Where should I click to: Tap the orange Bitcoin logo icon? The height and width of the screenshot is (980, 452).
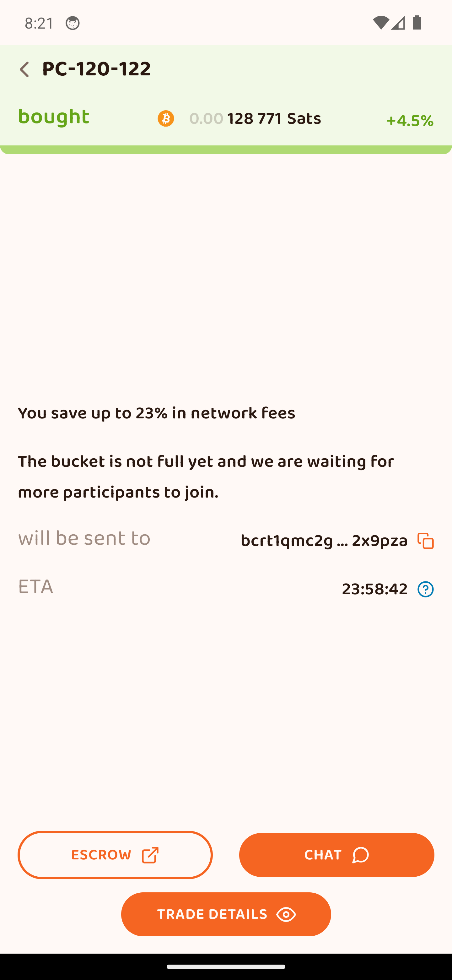point(166,119)
